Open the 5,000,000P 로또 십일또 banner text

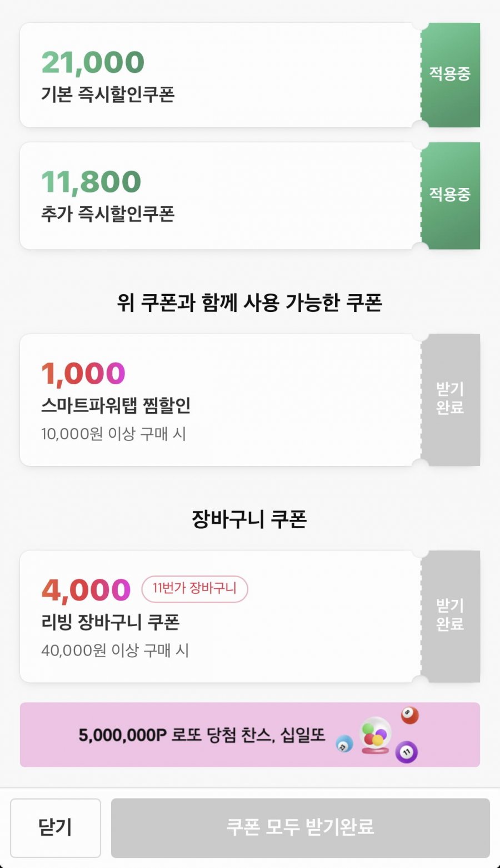[x=201, y=735]
